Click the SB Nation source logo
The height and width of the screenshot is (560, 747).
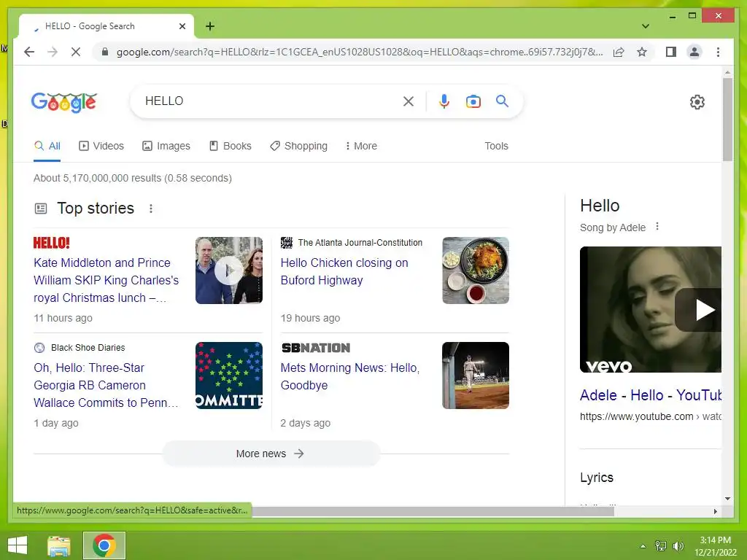315,348
